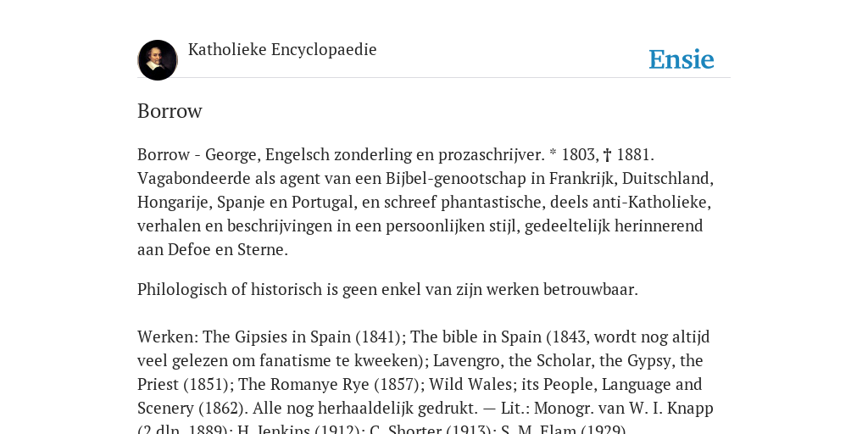Click the asterisk birth symbol before 1803
Viewport: 868px width, 434px height.
coord(553,153)
